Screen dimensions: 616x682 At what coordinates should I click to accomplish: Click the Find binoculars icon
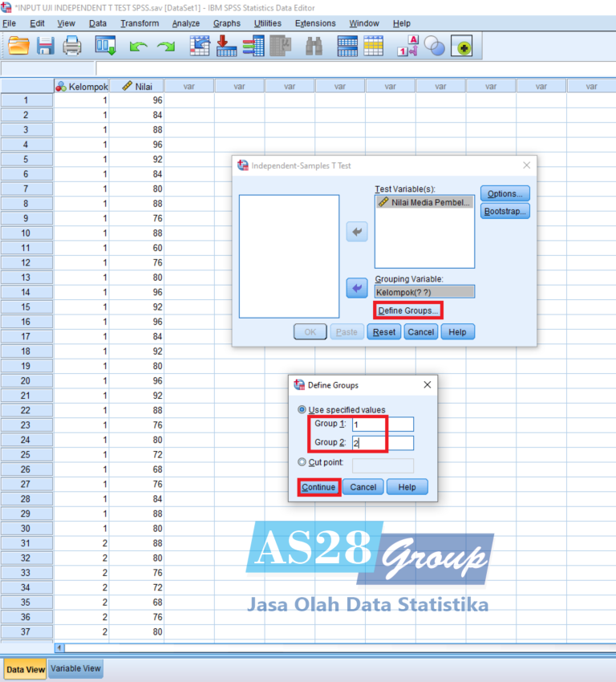[x=314, y=47]
